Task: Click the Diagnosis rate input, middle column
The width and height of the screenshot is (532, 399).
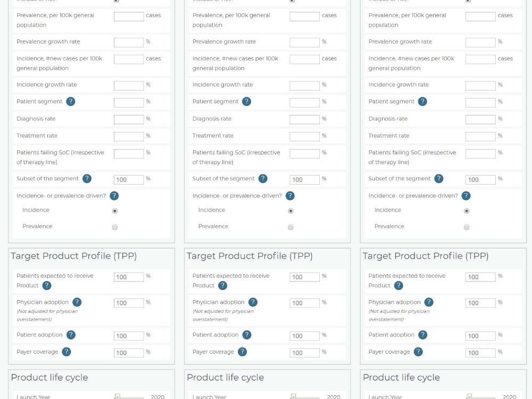Action: (304, 119)
